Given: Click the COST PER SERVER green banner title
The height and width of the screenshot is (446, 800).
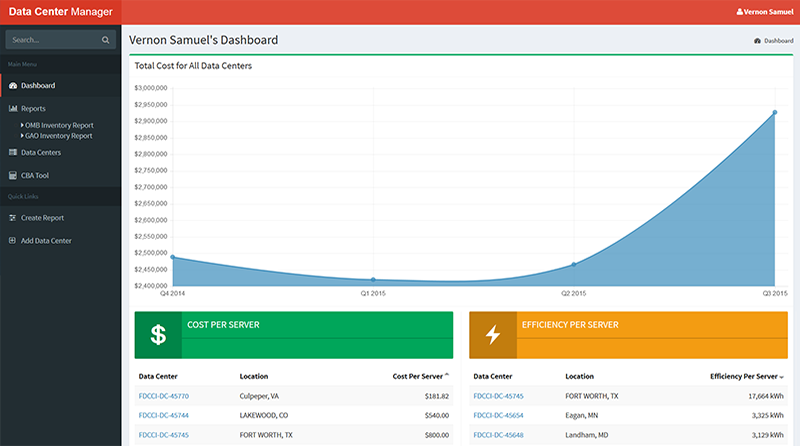Looking at the screenshot, I should pyautogui.click(x=223, y=325).
